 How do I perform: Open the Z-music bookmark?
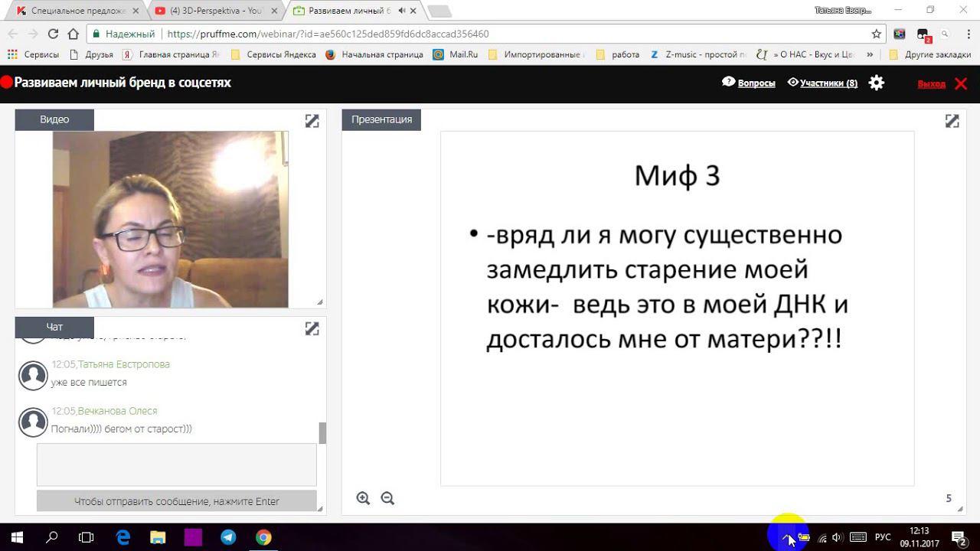[x=698, y=54]
